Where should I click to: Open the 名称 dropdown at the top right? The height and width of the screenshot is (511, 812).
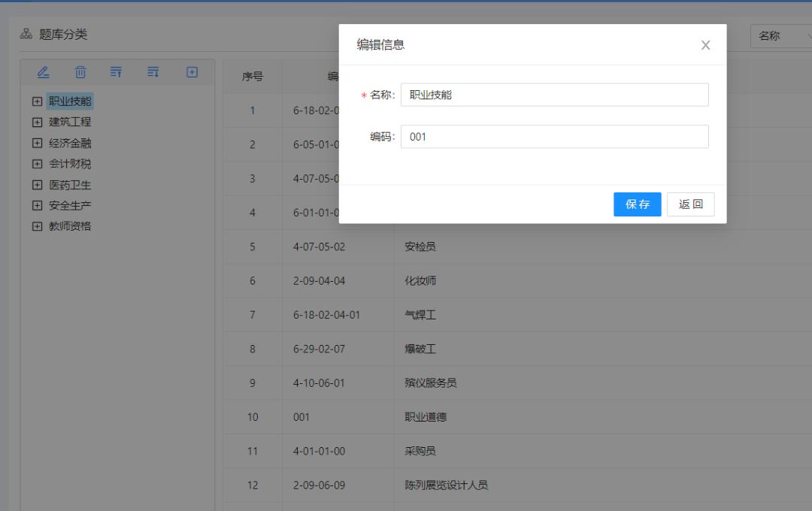click(781, 36)
